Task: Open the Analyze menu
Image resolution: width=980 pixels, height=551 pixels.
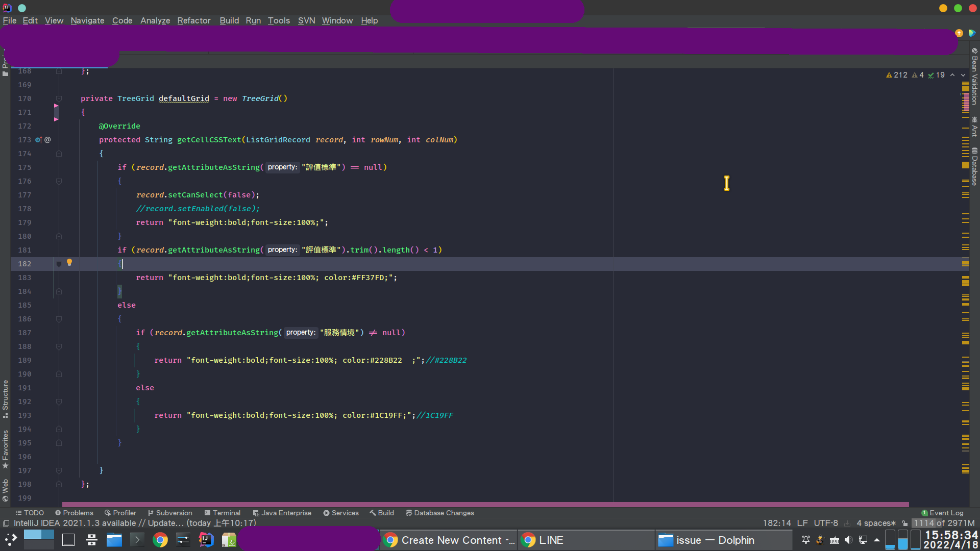Action: point(155,20)
